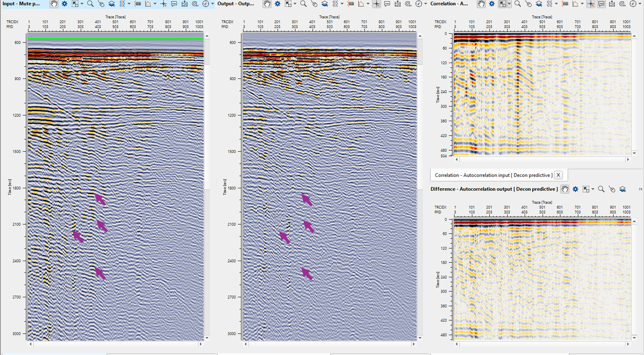
Task: Open spectrum dropdown arrow in Output toolbar
Action: (x=368, y=4)
